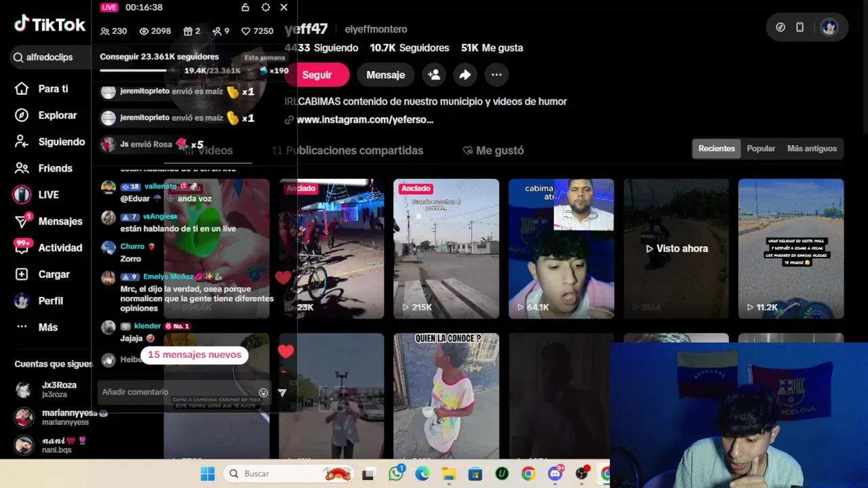The width and height of the screenshot is (868, 488).
Task: Click the top-right mobile app icon
Action: click(800, 27)
